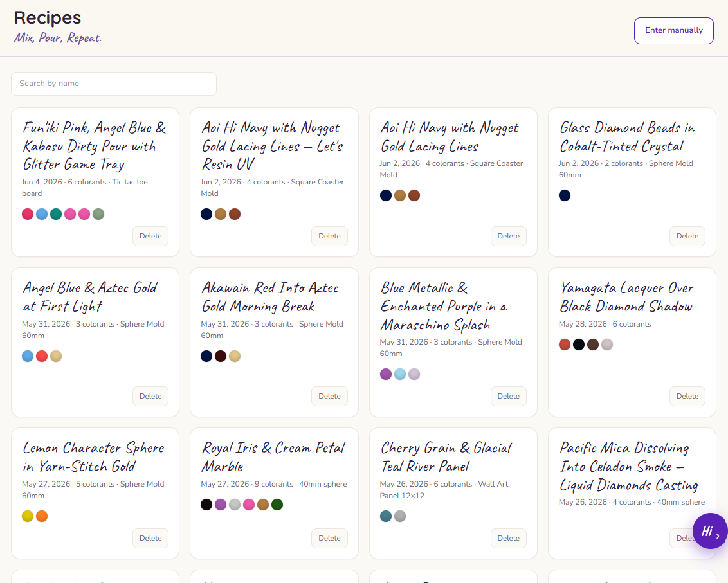Open Yamagata Lacquer Over Black Diamond Shadow recipe
This screenshot has height=583, width=728.
626,297
